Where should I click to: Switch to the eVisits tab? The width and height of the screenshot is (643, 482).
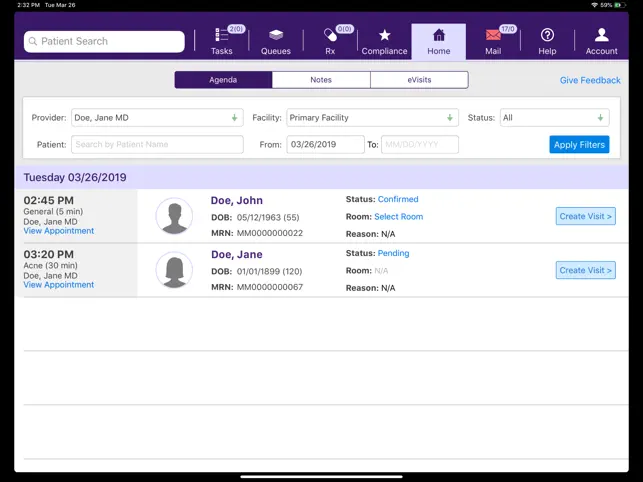tap(419, 80)
